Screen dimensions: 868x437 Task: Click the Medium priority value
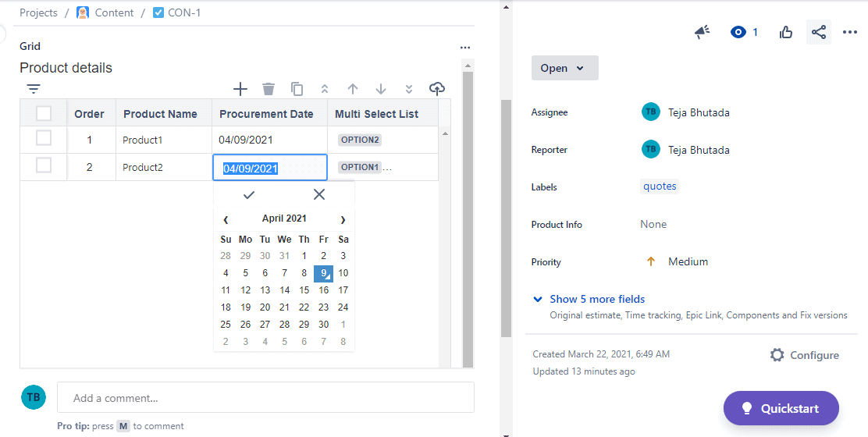pyautogui.click(x=688, y=261)
